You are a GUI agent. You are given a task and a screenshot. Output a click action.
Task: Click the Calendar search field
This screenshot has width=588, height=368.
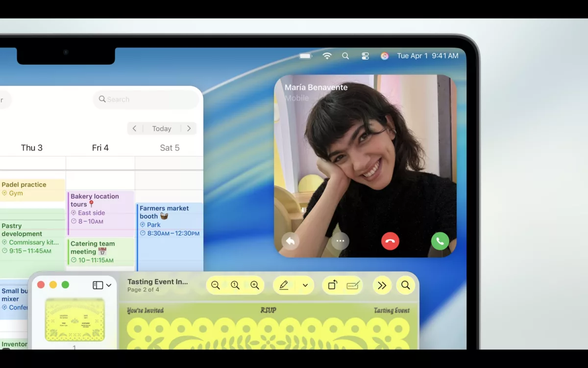[147, 99]
